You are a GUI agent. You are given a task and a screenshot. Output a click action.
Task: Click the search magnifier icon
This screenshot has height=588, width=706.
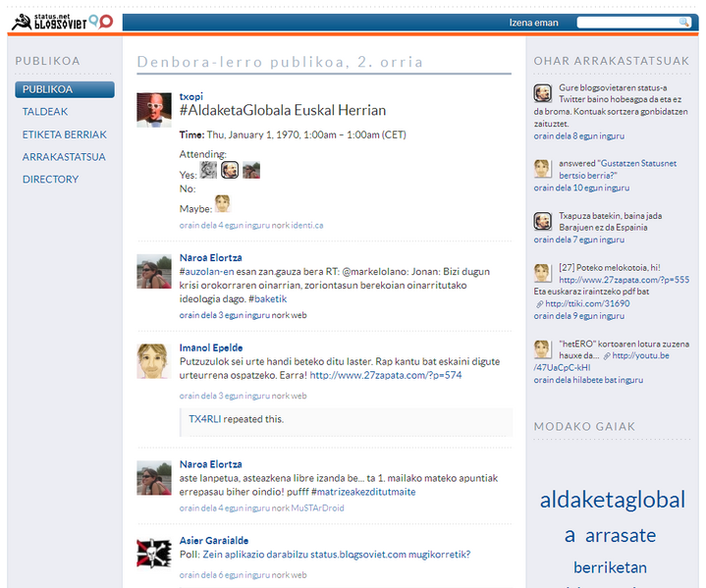point(683,23)
